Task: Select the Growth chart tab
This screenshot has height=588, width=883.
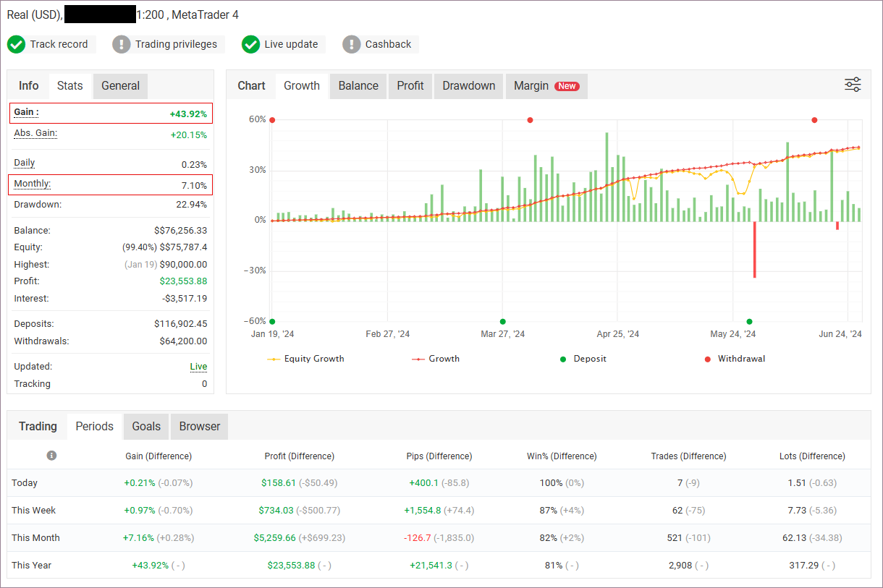Action: point(302,85)
